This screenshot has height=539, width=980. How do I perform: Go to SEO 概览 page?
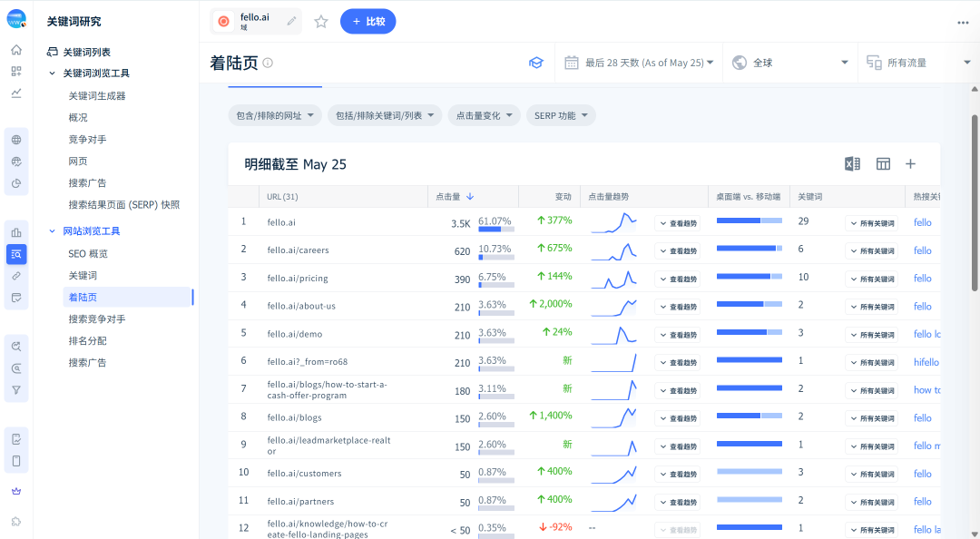coord(88,254)
